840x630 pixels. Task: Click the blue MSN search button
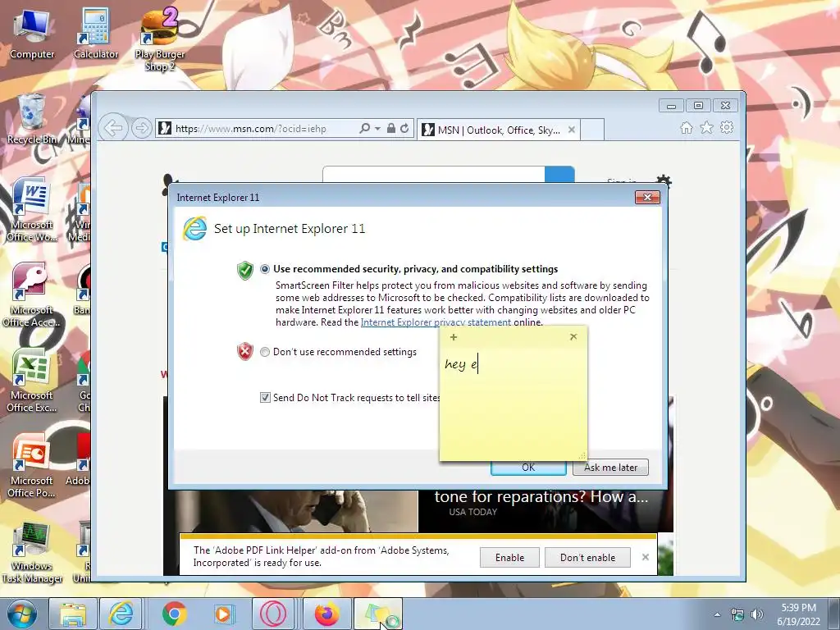(x=559, y=175)
